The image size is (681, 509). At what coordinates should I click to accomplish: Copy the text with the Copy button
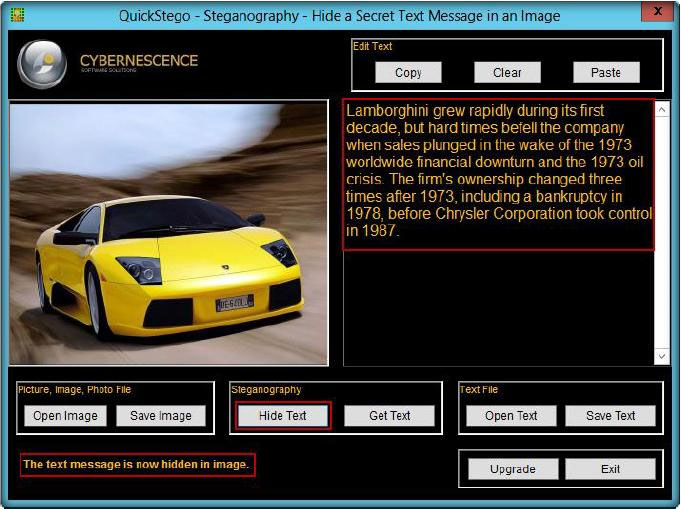(x=408, y=72)
